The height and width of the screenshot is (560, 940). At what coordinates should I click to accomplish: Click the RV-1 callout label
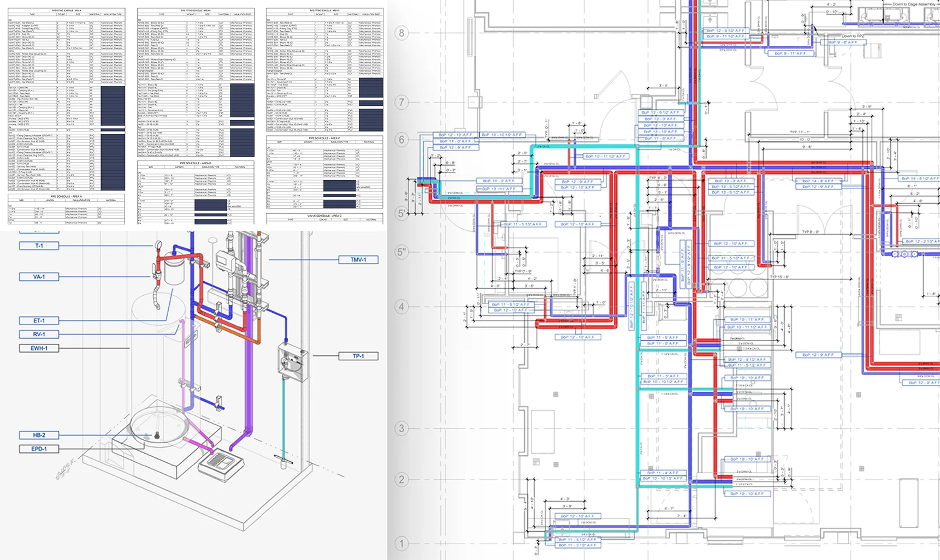39,334
